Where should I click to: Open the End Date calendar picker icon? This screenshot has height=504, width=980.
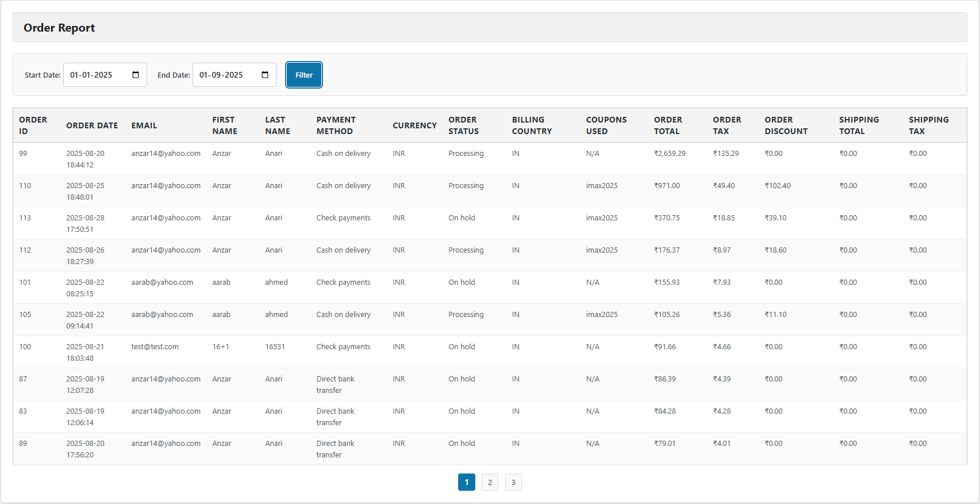tap(265, 75)
